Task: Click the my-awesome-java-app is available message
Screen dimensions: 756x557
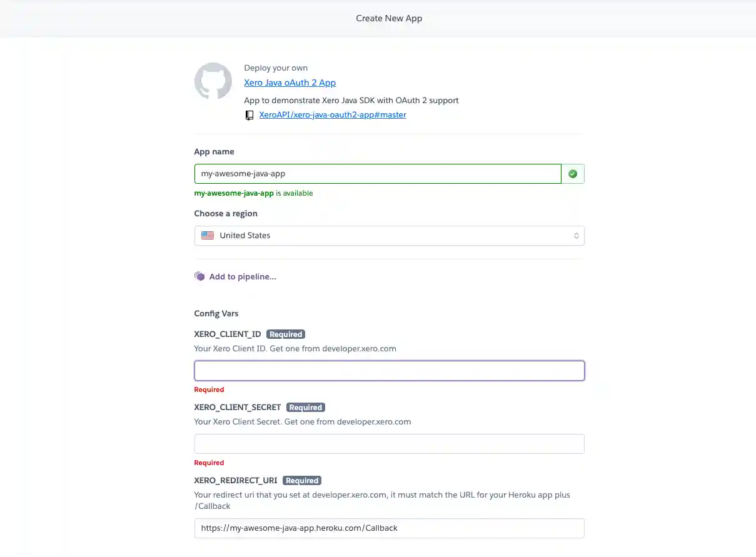Action: coord(253,193)
